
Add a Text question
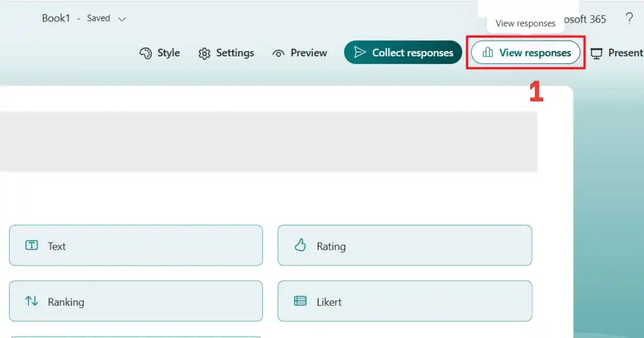(136, 245)
